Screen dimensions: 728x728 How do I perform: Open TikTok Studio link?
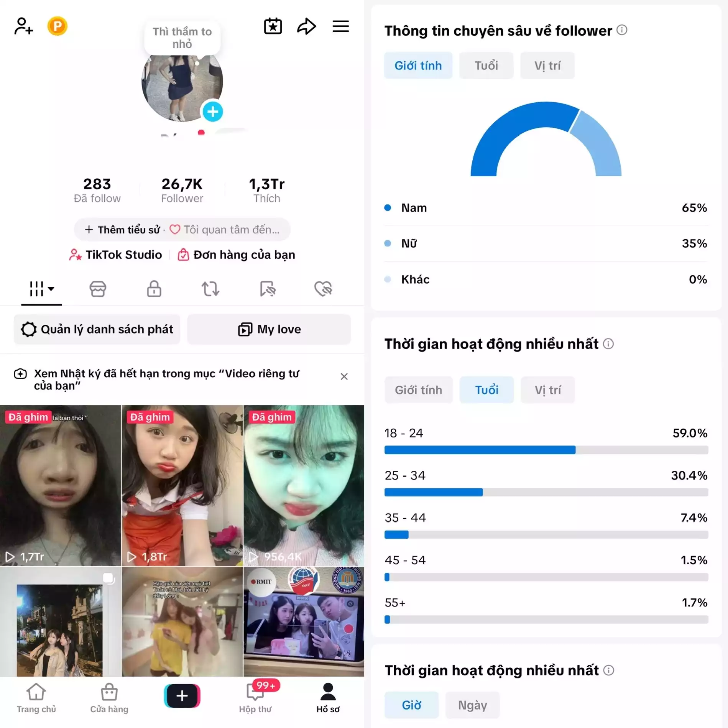pyautogui.click(x=115, y=255)
